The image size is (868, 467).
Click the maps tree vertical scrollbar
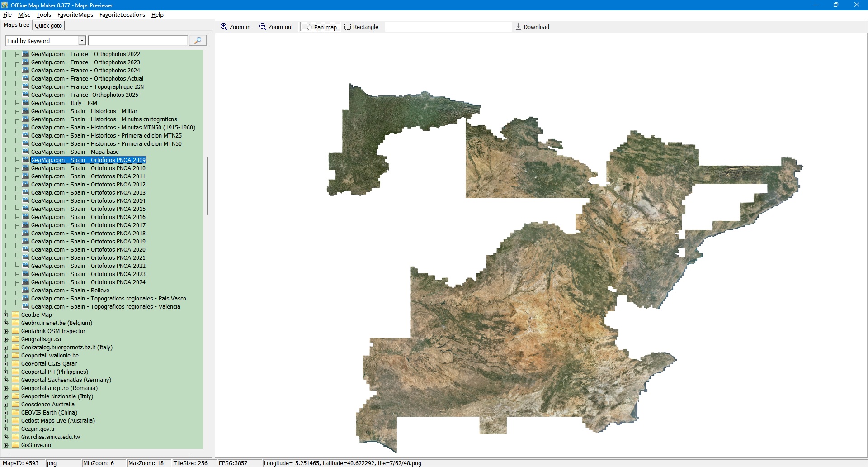click(207, 186)
